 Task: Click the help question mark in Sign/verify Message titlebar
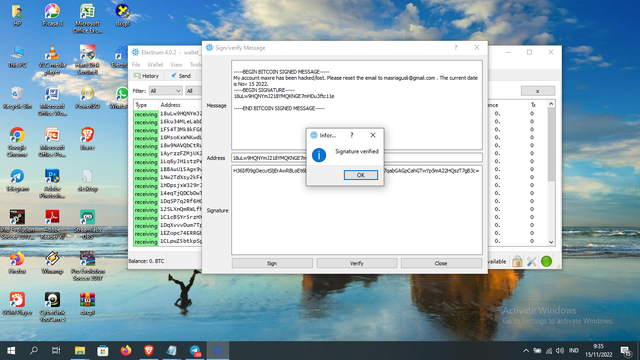456,48
